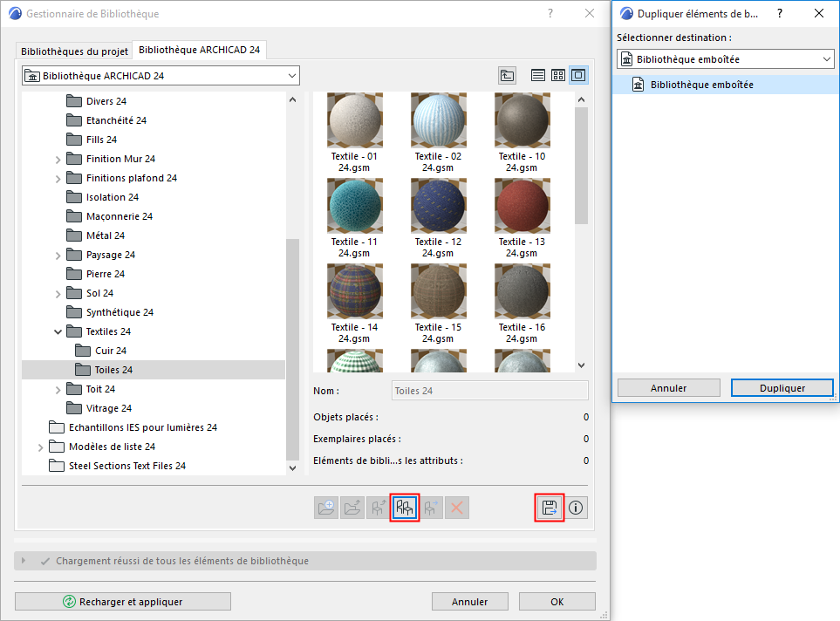Show library element info with the i icon
The width and height of the screenshot is (840, 621).
click(x=575, y=507)
